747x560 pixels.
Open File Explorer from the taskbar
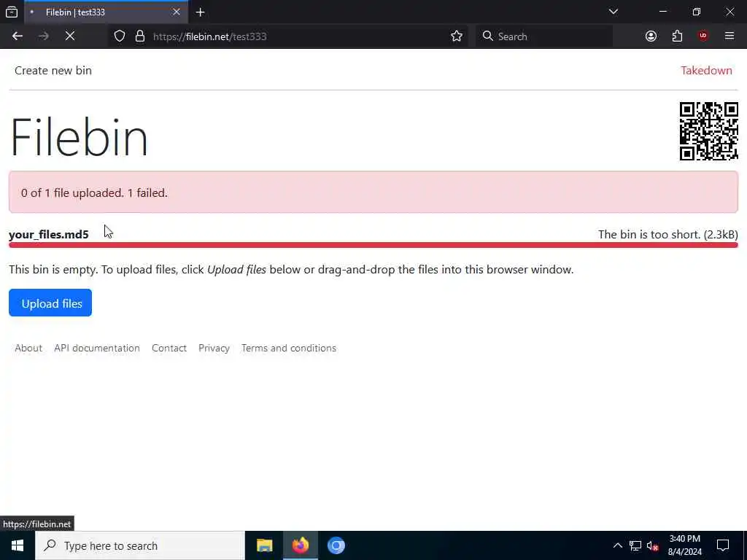click(264, 545)
